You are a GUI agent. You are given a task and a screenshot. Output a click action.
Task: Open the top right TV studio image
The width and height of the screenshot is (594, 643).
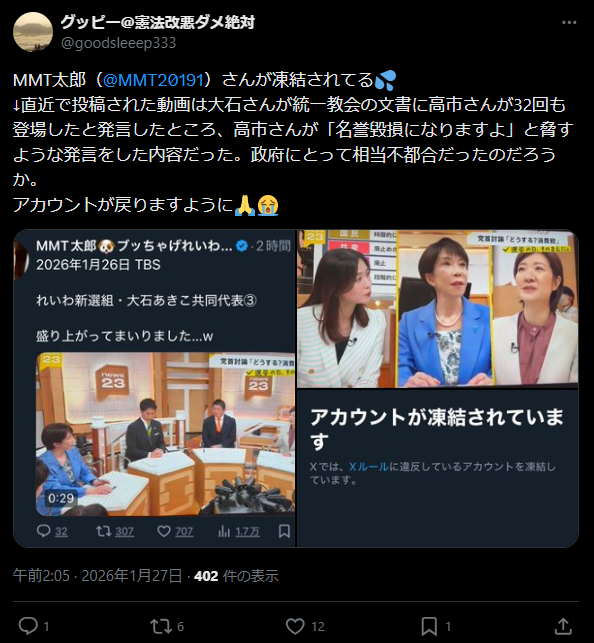pyautogui.click(x=437, y=309)
